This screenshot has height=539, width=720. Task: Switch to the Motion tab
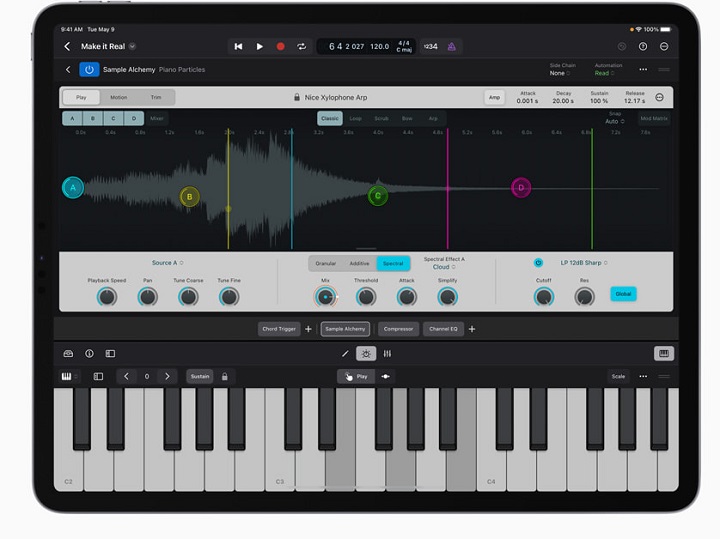(118, 97)
